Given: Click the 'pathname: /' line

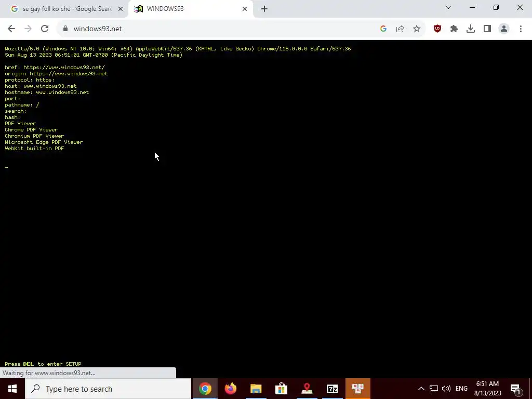Looking at the screenshot, I should [x=22, y=105].
